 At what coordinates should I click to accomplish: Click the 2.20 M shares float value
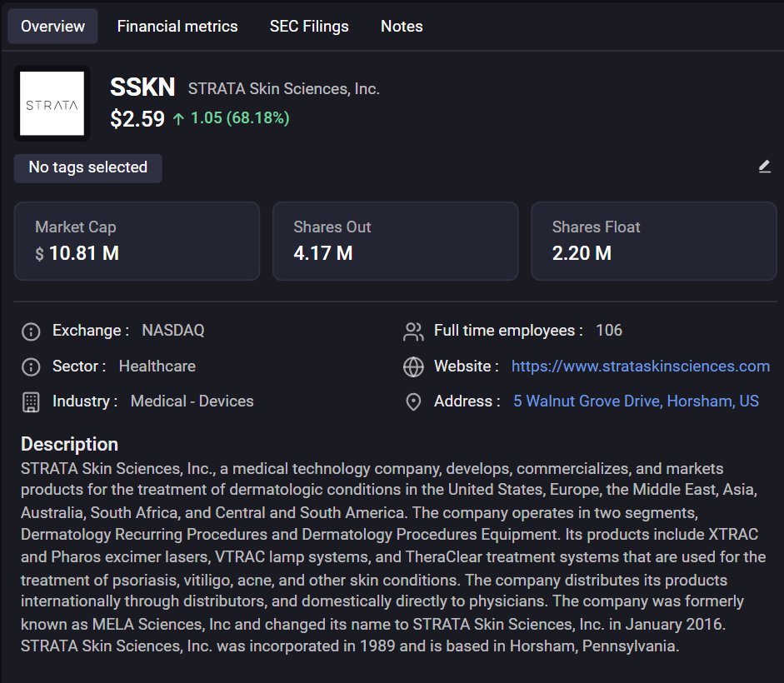[582, 253]
